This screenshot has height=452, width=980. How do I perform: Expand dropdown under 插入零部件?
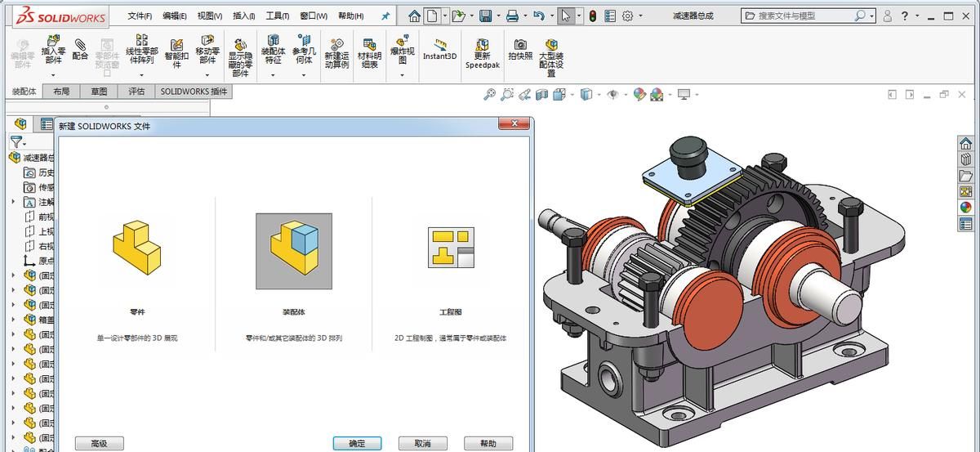(53, 75)
